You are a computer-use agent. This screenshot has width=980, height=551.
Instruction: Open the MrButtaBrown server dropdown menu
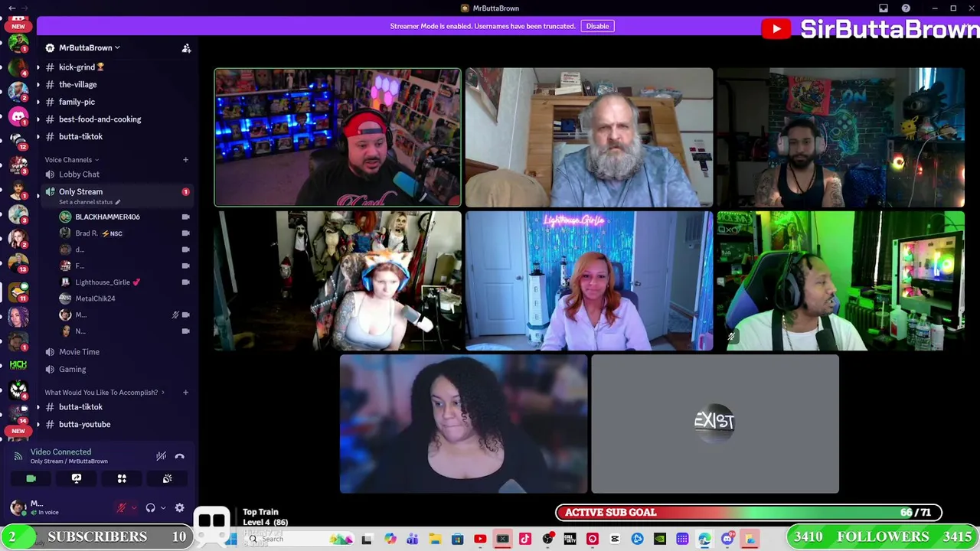coord(84,47)
